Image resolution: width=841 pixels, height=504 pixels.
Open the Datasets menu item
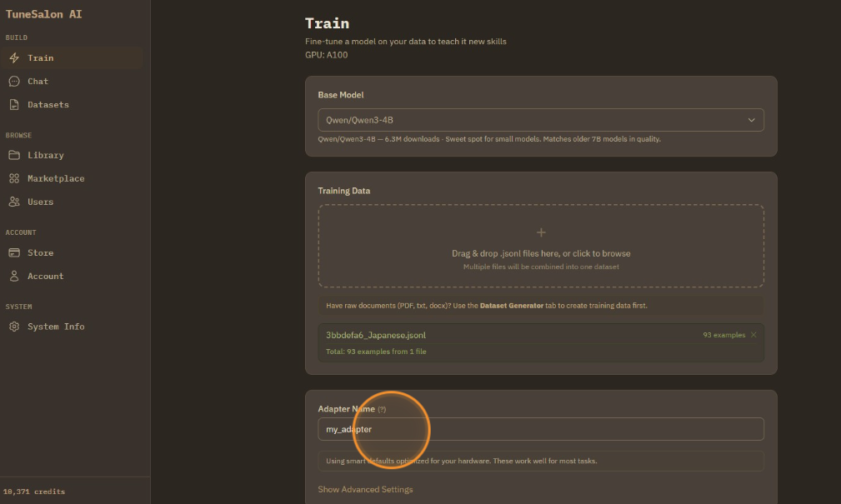click(x=48, y=105)
